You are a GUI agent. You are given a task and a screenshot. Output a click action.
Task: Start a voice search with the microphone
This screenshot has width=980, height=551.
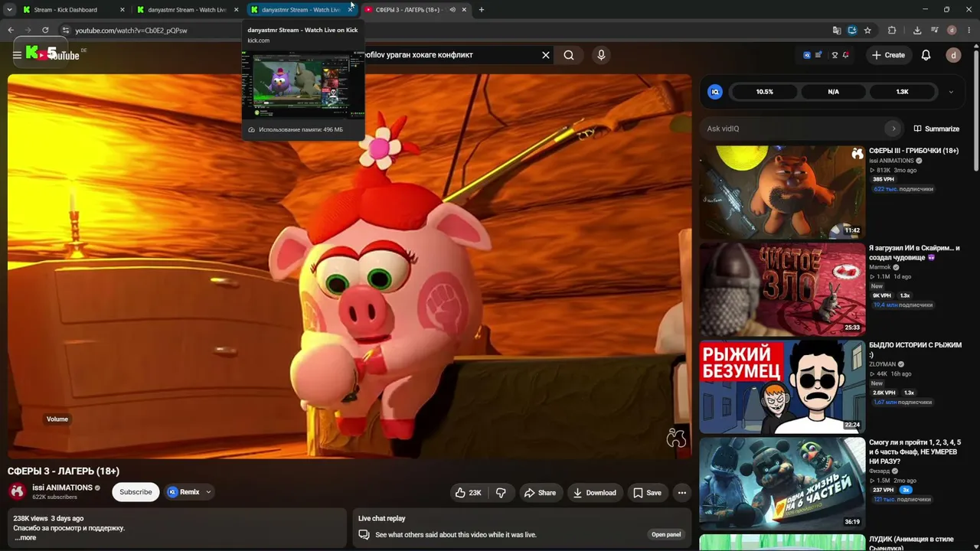pos(601,55)
